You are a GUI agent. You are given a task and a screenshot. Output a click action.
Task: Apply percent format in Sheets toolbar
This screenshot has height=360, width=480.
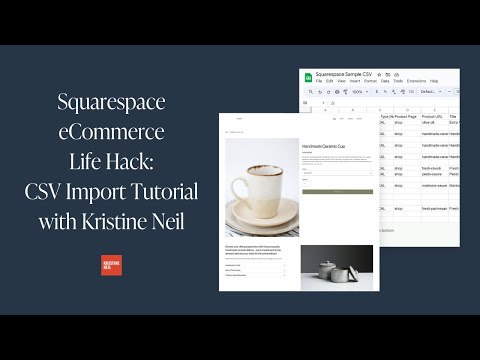(385, 91)
